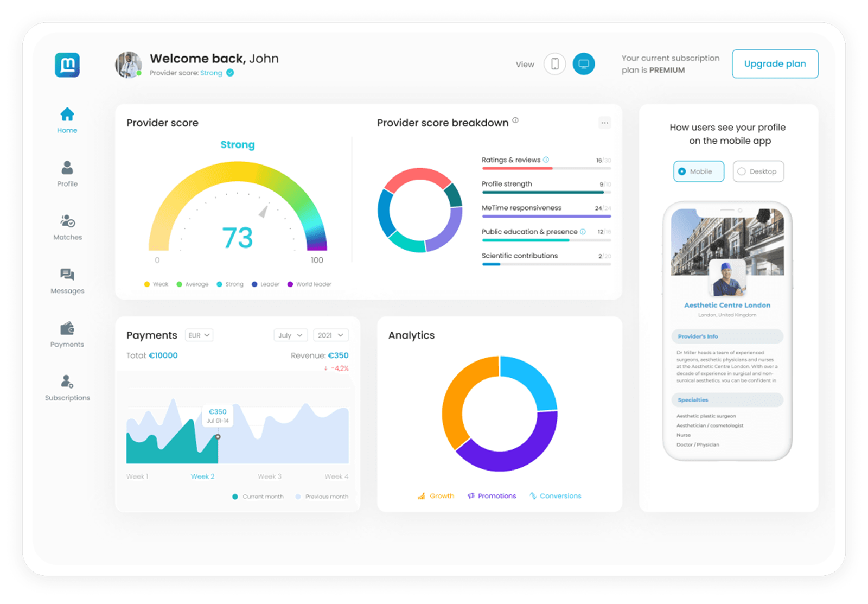Click the MeTime logo icon
This screenshot has height=604, width=868.
click(x=67, y=65)
